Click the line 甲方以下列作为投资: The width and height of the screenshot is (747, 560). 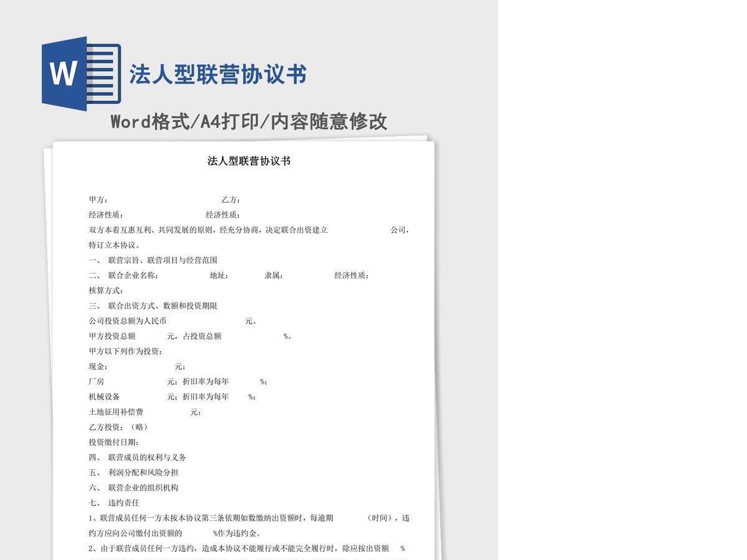(x=126, y=352)
